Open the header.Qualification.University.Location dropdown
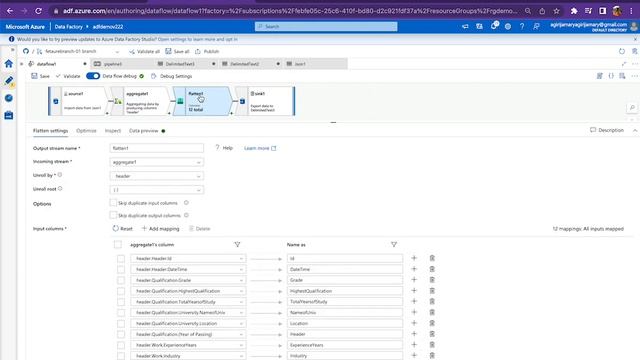The width and height of the screenshot is (640, 360). tap(188, 324)
